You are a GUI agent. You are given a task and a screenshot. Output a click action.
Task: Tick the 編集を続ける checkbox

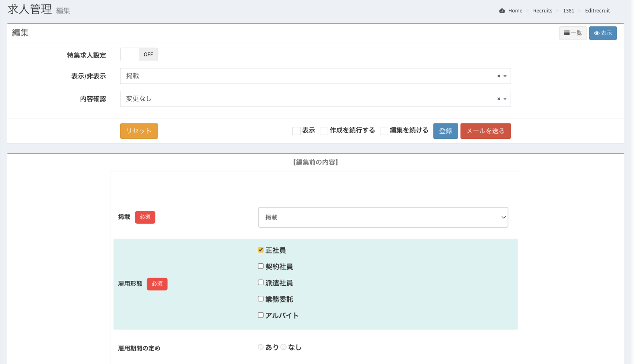point(384,131)
